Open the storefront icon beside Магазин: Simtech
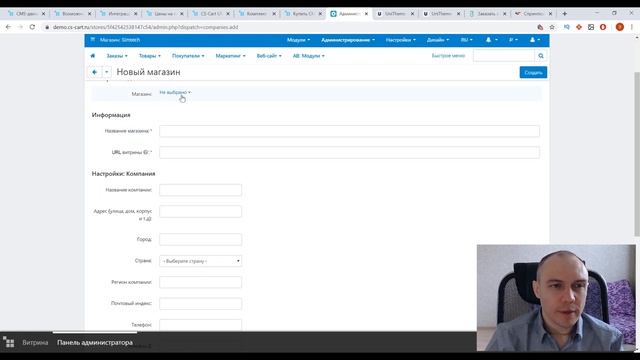The image size is (640, 360). (x=93, y=40)
